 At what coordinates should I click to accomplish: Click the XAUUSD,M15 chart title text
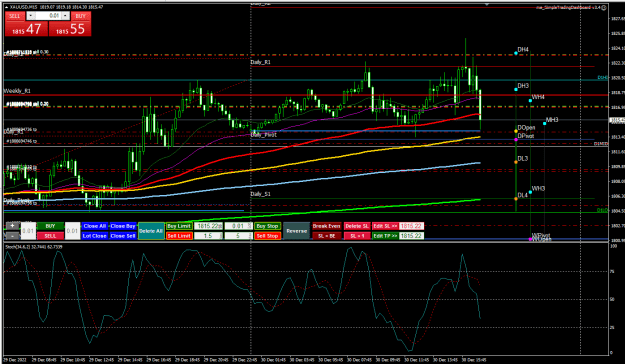coord(23,7)
